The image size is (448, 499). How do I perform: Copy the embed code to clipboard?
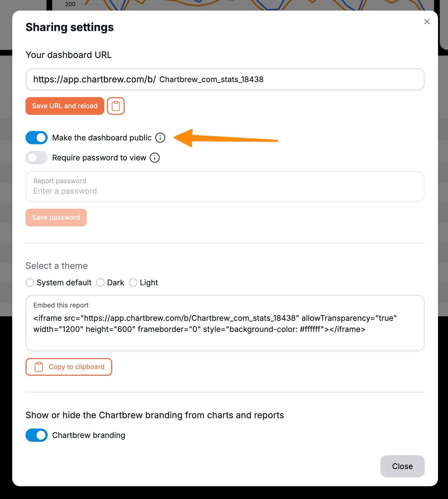point(69,367)
